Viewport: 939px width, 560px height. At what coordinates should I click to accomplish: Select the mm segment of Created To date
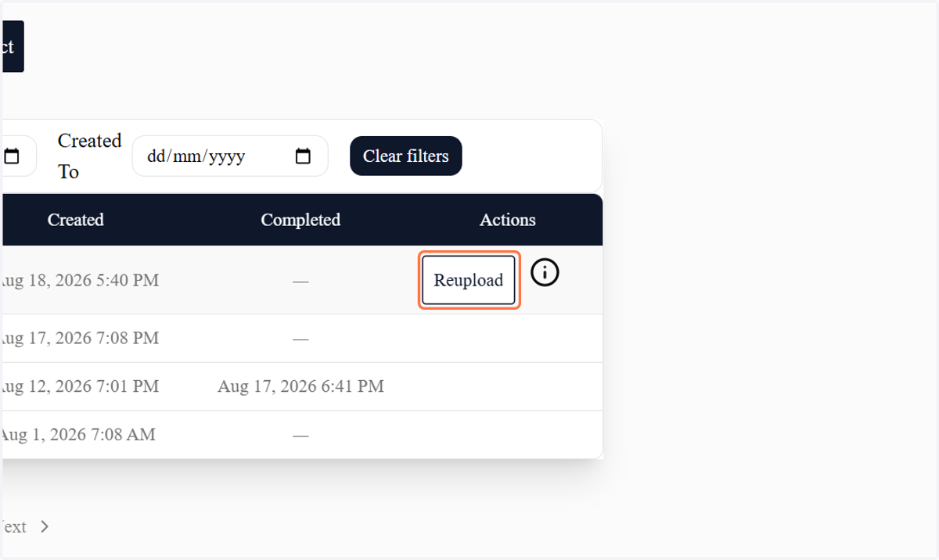pyautogui.click(x=186, y=156)
